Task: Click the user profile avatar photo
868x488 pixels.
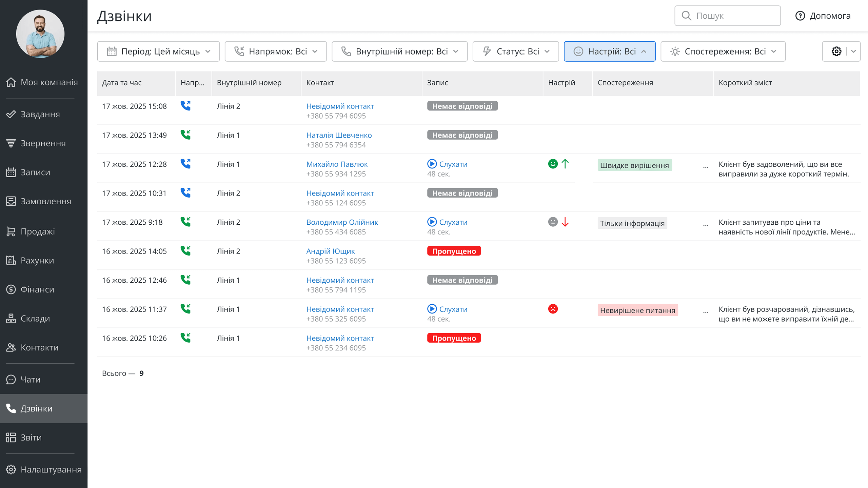Action: (40, 34)
